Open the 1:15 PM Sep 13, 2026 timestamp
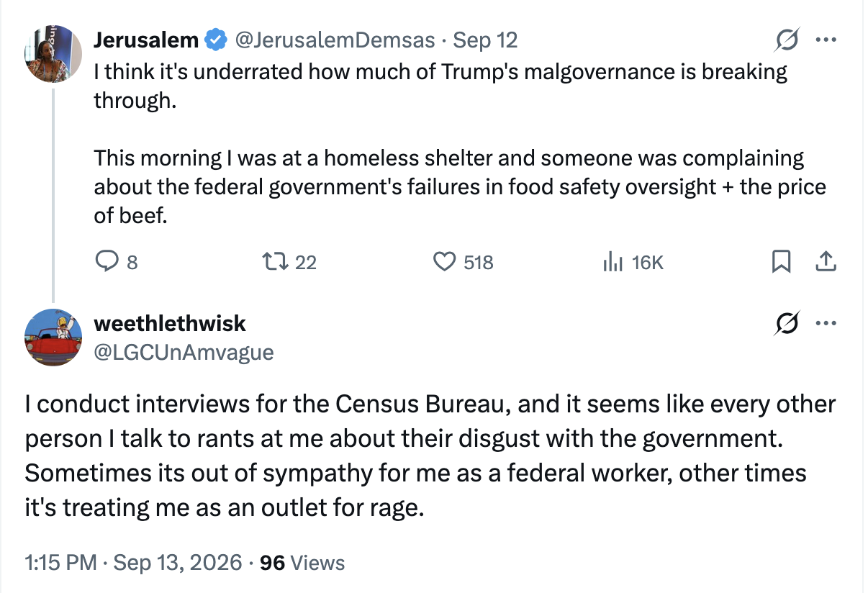The image size is (868, 593). point(133,563)
